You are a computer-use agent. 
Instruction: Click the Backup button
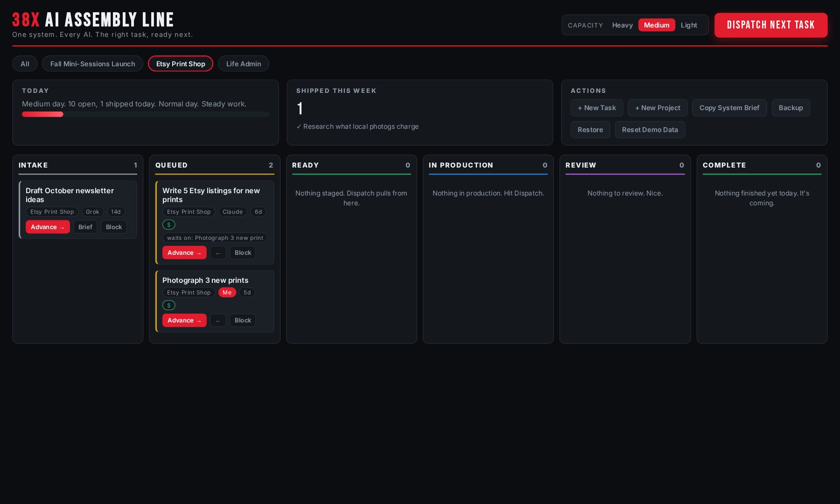pyautogui.click(x=791, y=108)
